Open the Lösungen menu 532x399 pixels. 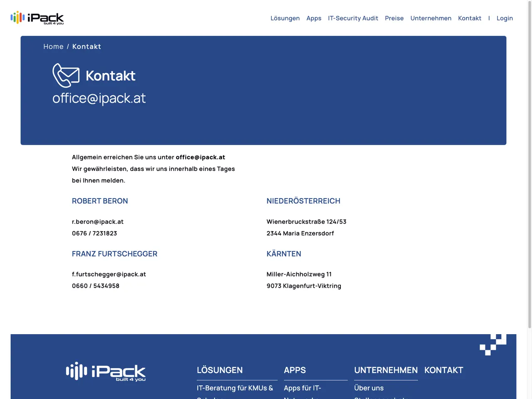(x=285, y=18)
